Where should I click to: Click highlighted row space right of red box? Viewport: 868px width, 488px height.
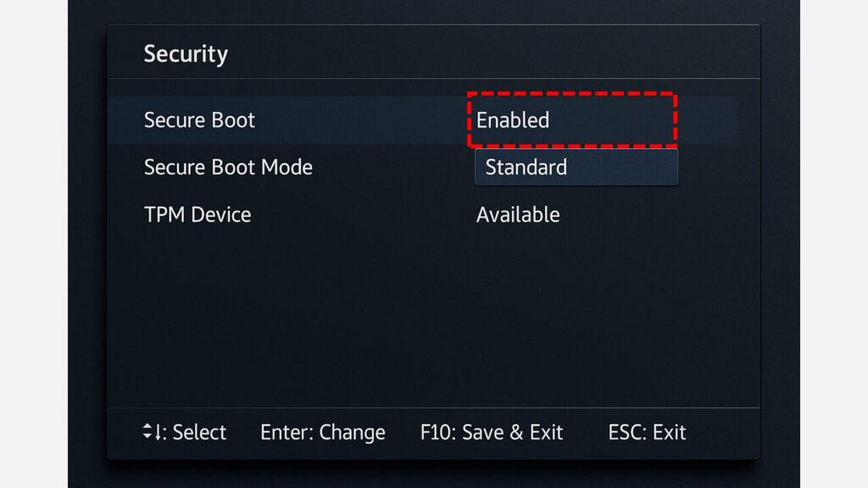708,120
